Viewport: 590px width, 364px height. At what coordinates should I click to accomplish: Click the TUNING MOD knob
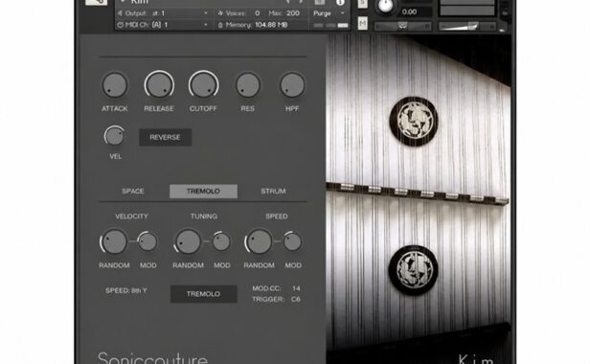pos(221,241)
